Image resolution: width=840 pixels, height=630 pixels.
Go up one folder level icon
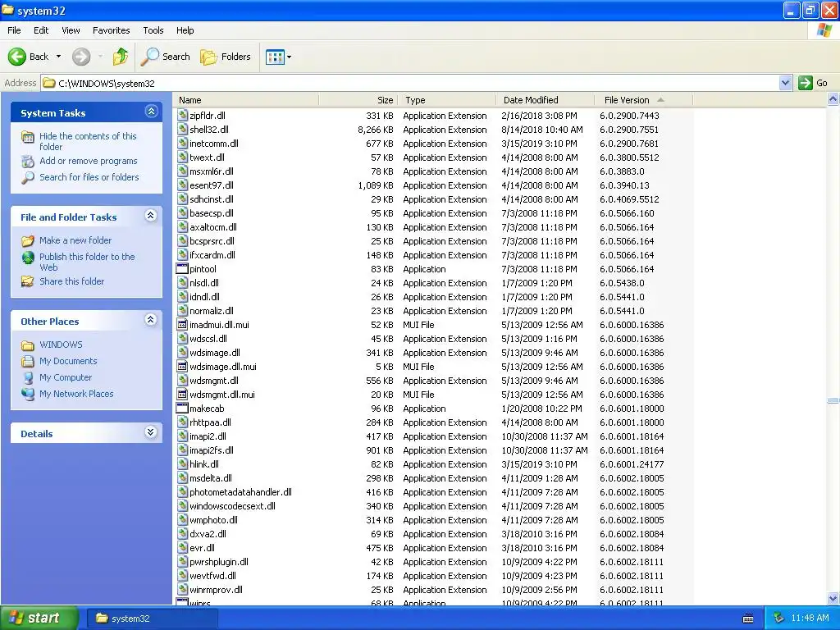tap(121, 57)
